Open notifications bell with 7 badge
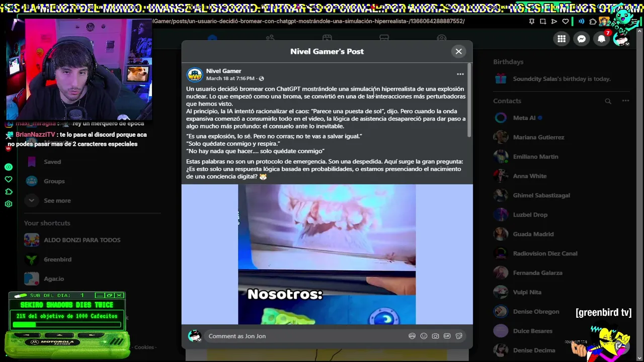Viewport: 644px width, 362px height. 602,39
